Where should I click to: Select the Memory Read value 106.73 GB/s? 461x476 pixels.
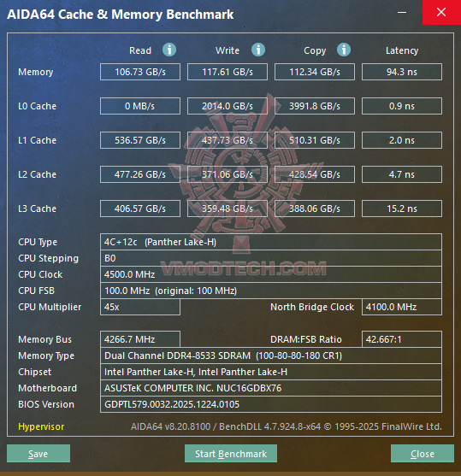140,72
